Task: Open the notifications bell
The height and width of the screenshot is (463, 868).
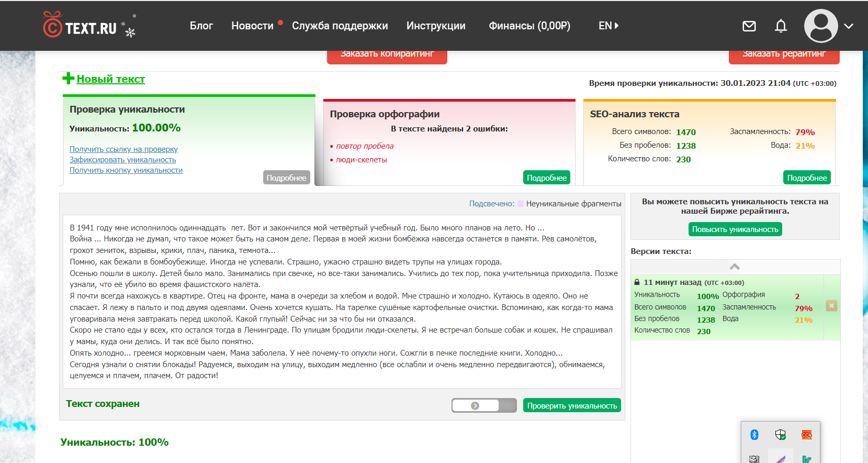Action: click(781, 26)
